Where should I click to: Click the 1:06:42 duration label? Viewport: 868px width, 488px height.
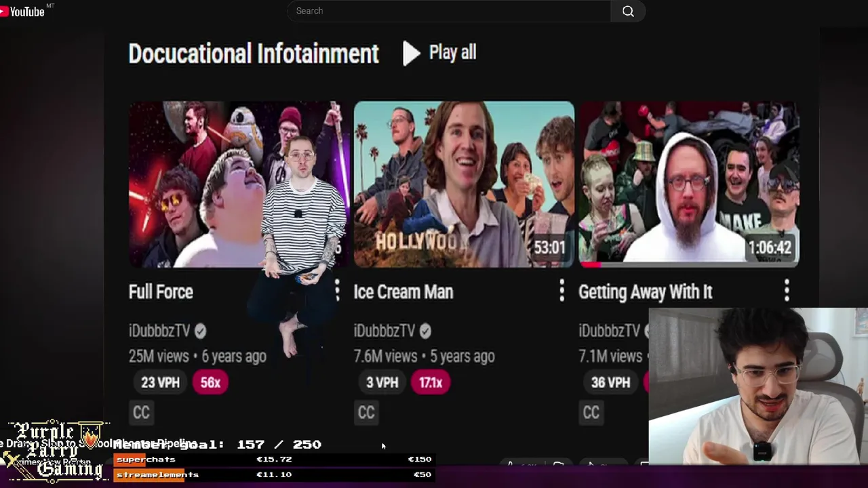pos(770,247)
